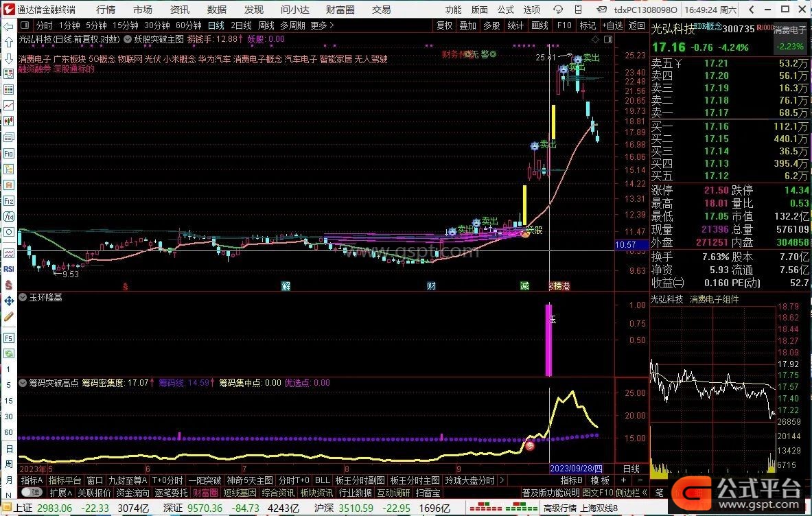
Task: Toggle the side panel icon left of 分时
Action: coord(24,25)
